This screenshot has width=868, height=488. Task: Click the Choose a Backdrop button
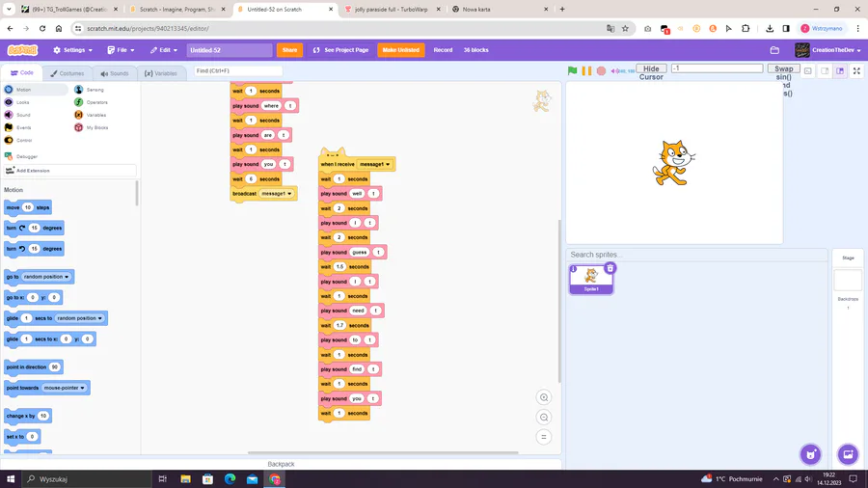point(848,455)
